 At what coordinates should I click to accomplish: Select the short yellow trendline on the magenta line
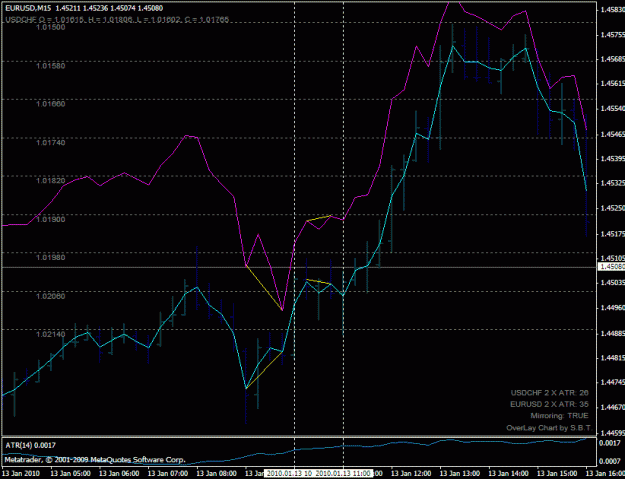click(x=319, y=218)
